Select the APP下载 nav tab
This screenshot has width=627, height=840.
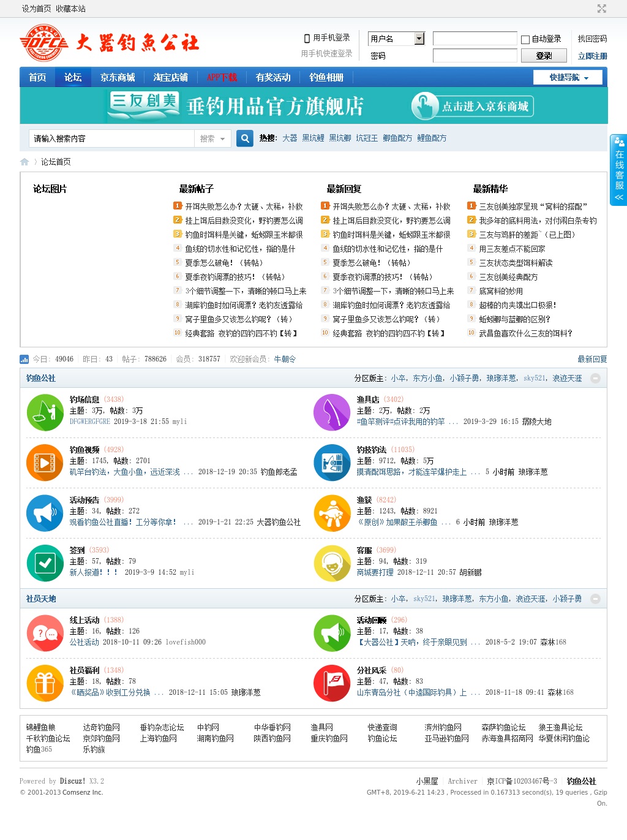tap(222, 77)
